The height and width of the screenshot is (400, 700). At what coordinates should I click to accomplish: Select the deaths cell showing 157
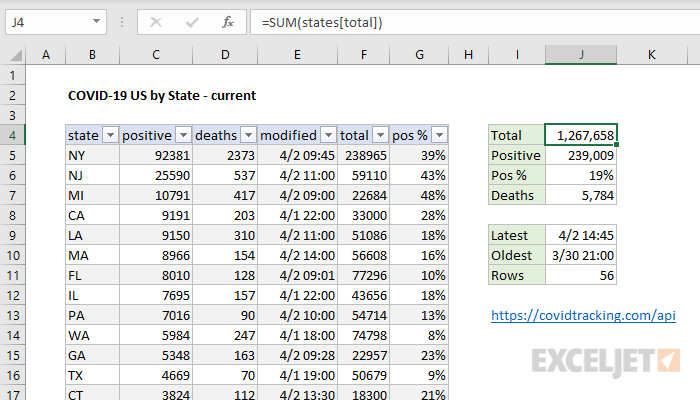pos(225,296)
